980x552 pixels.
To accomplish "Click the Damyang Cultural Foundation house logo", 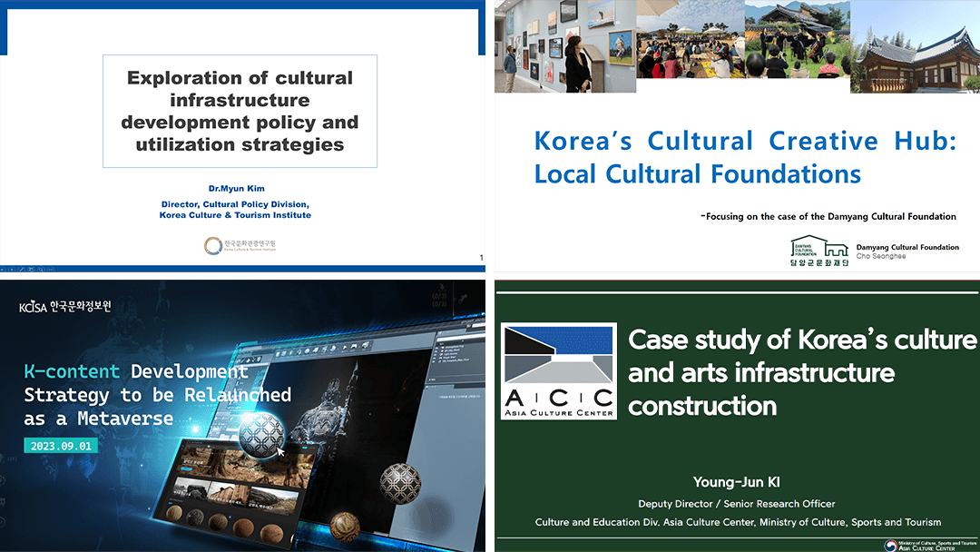I will [818, 251].
